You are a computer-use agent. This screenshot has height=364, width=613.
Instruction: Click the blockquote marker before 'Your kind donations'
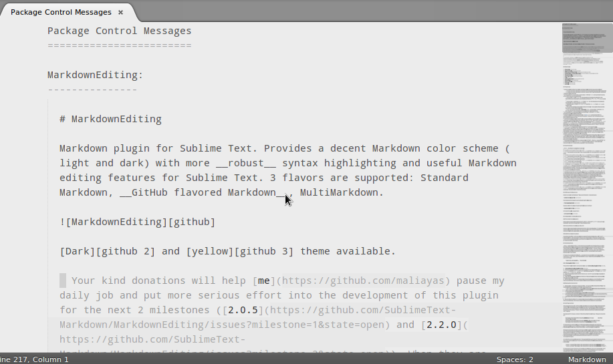click(x=63, y=281)
